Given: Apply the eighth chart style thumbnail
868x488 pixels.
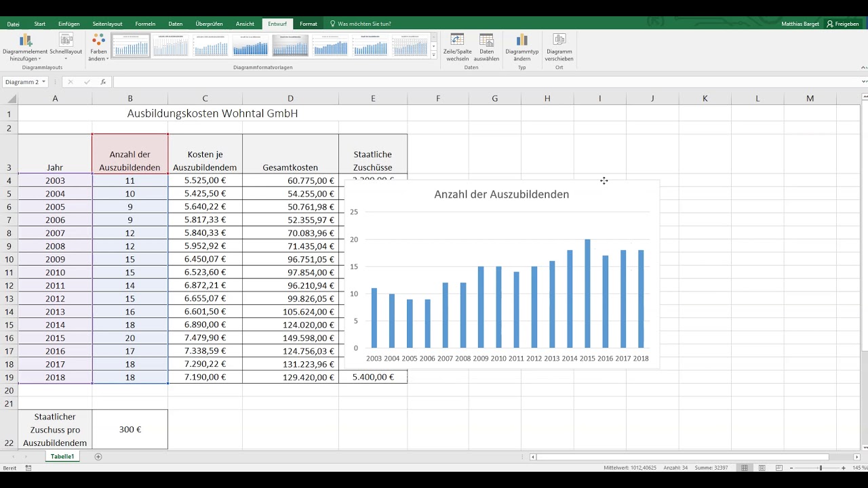Looking at the screenshot, I should [x=410, y=46].
